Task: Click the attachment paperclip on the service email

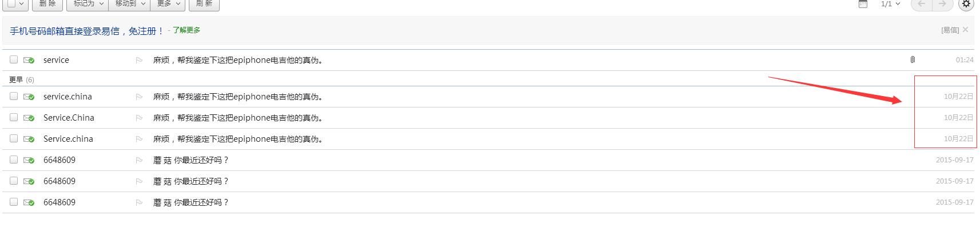Action: [x=912, y=59]
